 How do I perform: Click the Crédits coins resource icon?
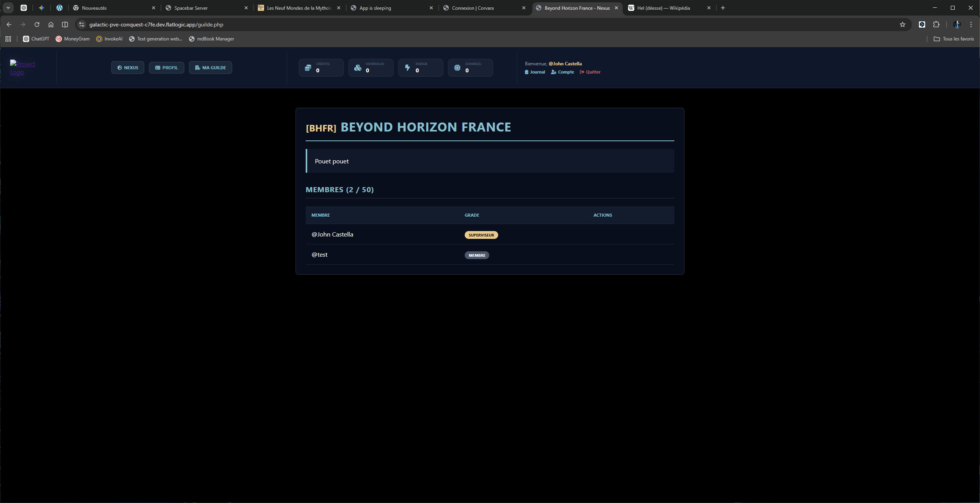[308, 68]
